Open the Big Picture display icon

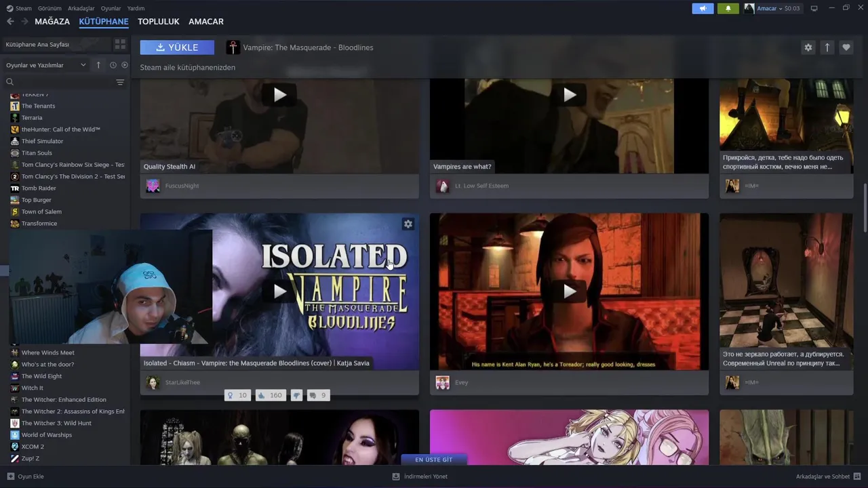(x=814, y=8)
